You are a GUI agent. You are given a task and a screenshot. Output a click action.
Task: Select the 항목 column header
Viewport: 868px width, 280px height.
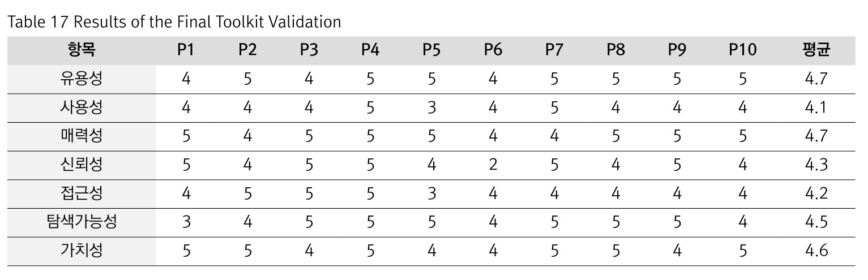tap(82, 50)
